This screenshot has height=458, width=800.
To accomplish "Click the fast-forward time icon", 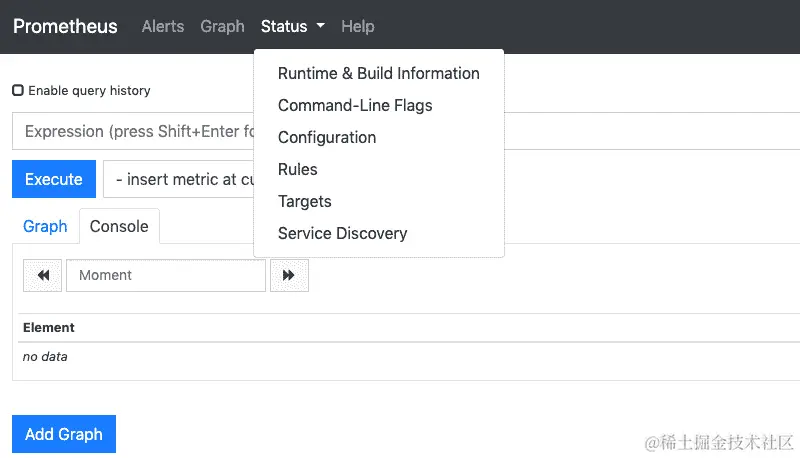I will coord(289,275).
